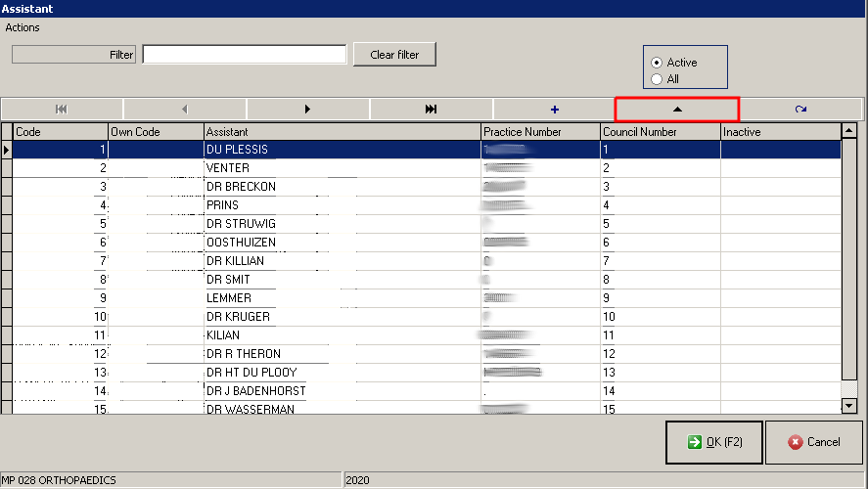Confirm with the OK (F2) button
This screenshot has width=868, height=489.
[713, 442]
